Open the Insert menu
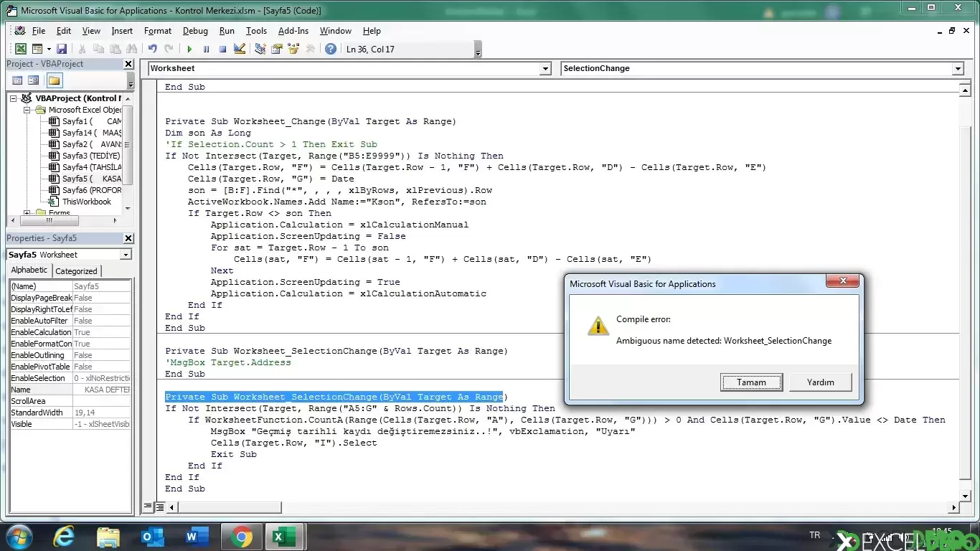Screen dimensions: 980x551 122,31
